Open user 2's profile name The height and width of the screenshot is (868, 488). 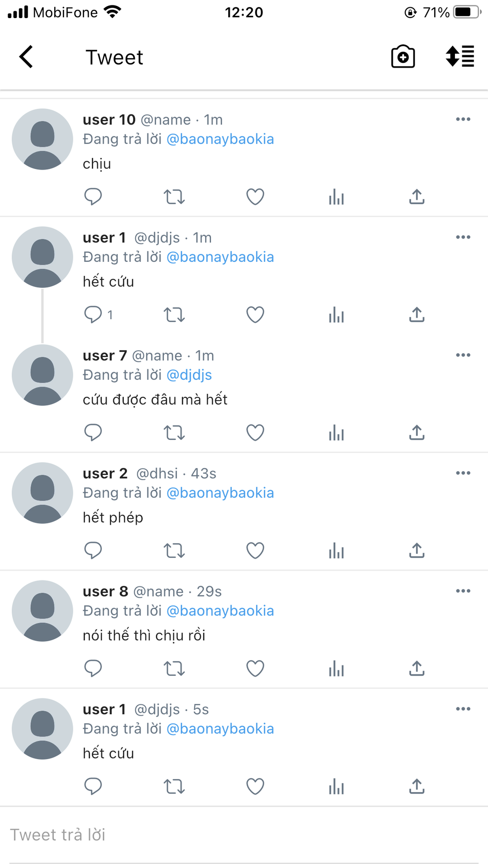[x=105, y=473]
